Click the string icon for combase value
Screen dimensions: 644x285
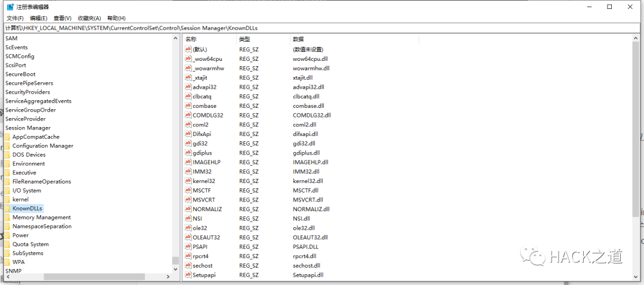tap(188, 106)
